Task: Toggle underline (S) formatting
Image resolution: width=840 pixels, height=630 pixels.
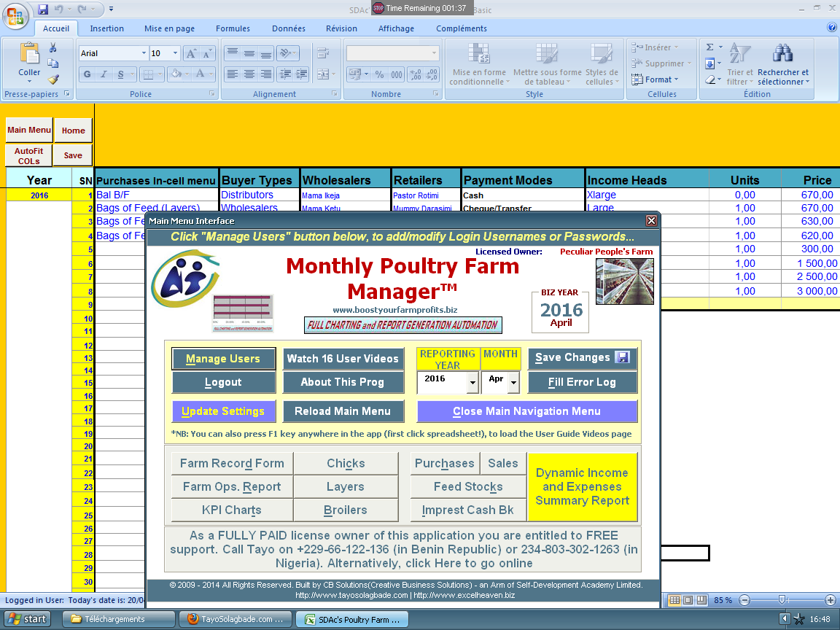Action: click(120, 74)
